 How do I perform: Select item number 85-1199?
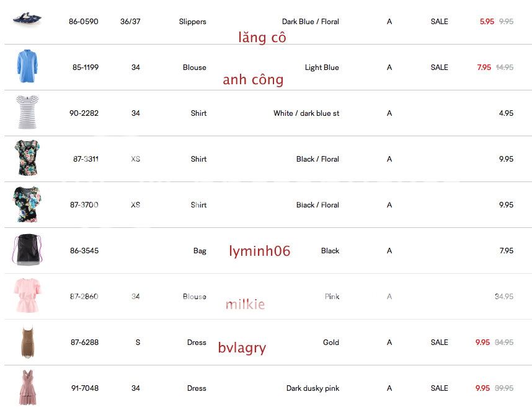coord(85,68)
